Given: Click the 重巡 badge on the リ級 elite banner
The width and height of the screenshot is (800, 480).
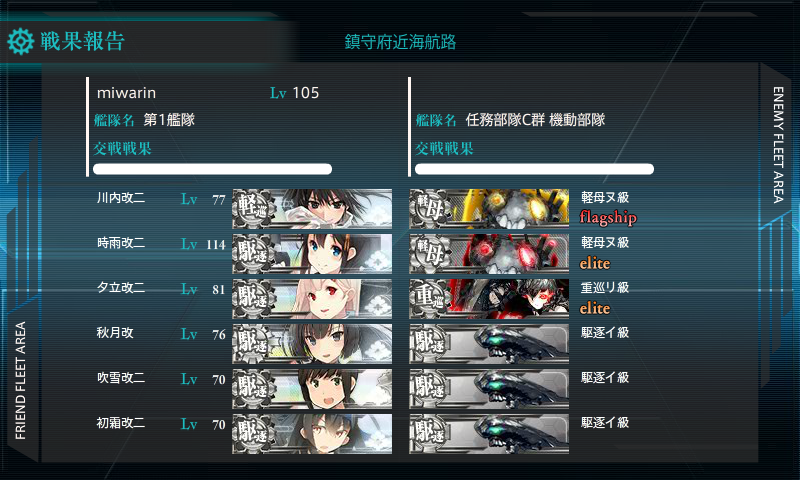Looking at the screenshot, I should (431, 298).
